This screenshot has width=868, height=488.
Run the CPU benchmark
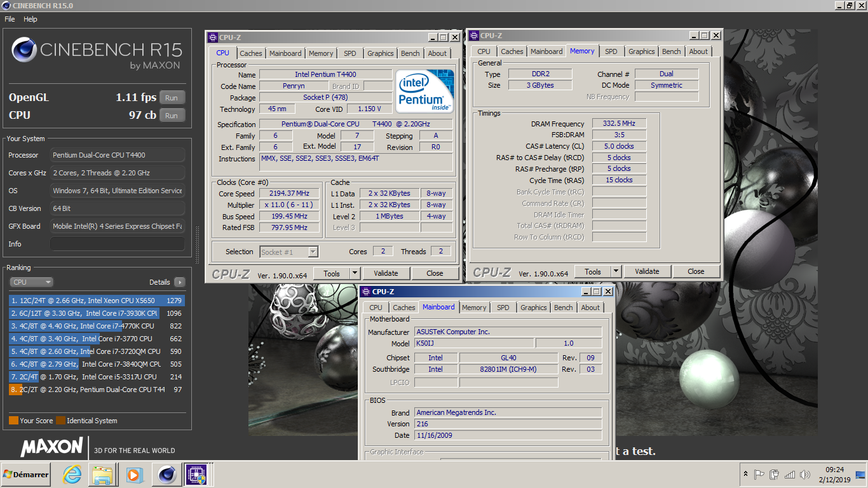(x=172, y=116)
